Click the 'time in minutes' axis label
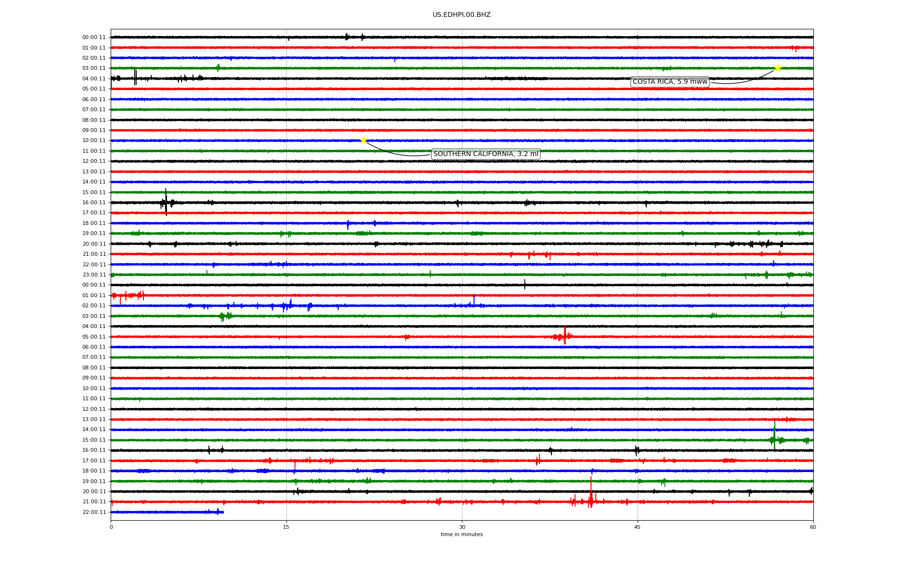 pyautogui.click(x=461, y=535)
